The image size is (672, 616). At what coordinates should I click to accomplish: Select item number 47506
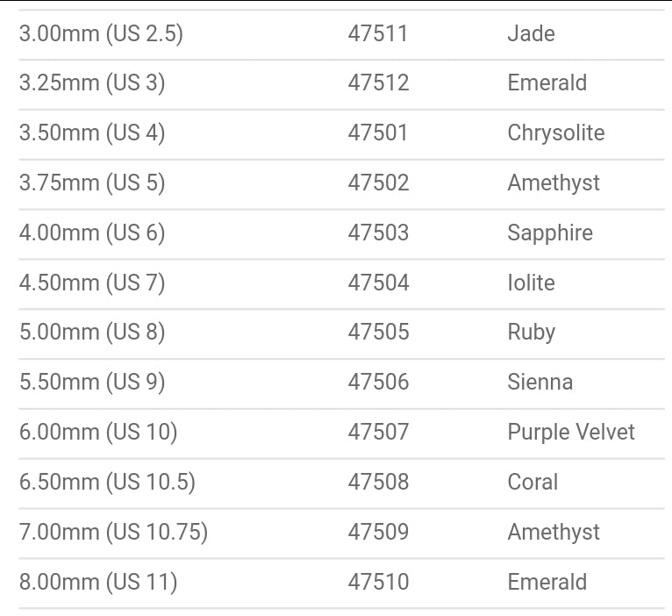378,383
